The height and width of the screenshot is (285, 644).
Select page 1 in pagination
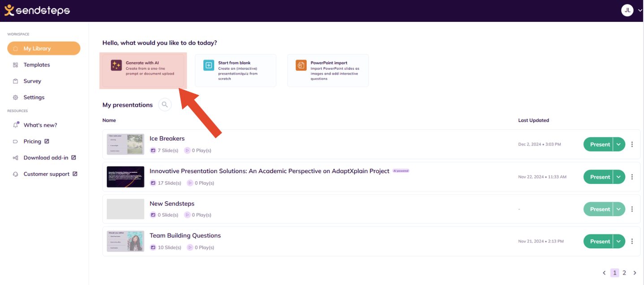click(x=615, y=272)
